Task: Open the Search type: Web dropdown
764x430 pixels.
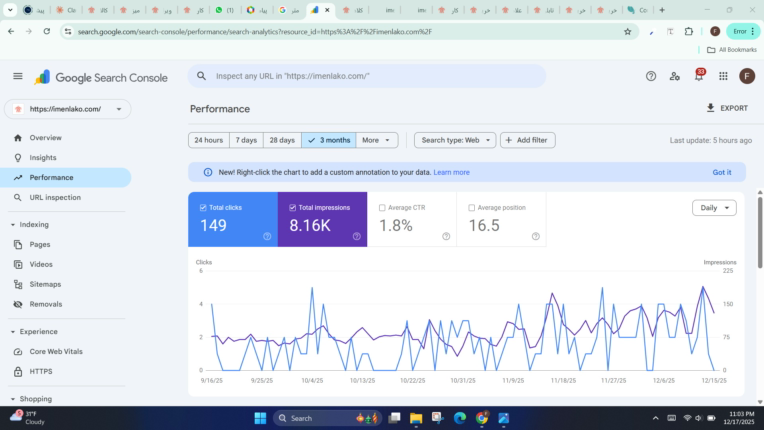Action: coord(455,140)
